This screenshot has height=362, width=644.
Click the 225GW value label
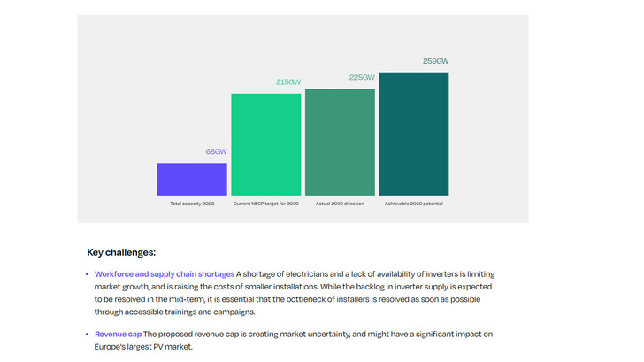tap(362, 78)
